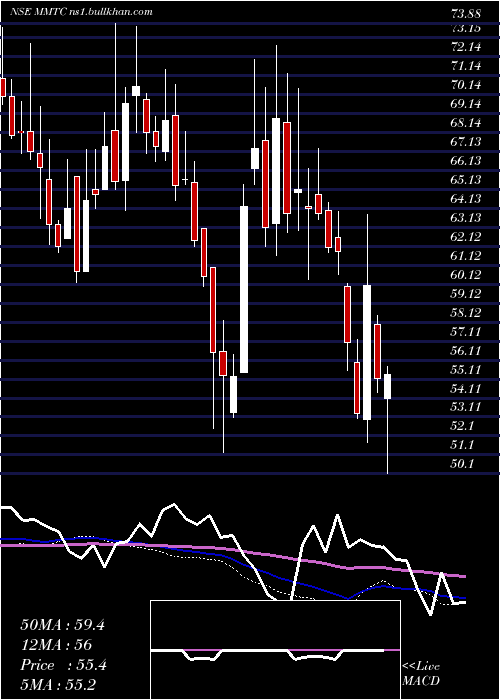Click the NSE MMTC chart title text
Image resolution: width=500 pixels, height=700 pixels.
(x=82, y=12)
